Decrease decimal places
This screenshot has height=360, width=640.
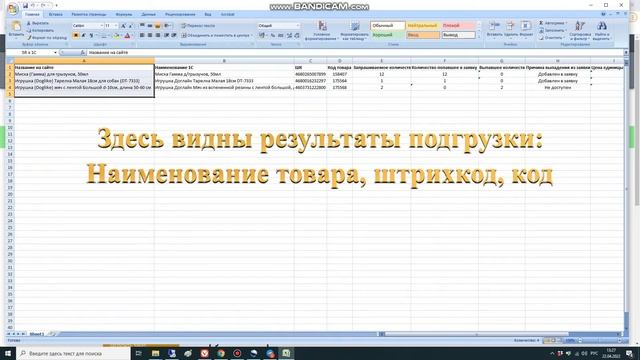pos(297,36)
